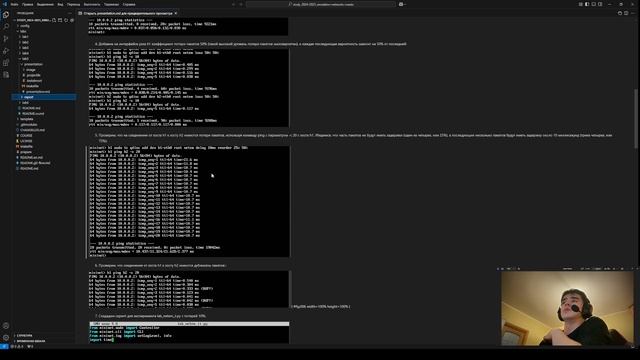Expand the lab6 folder
This screenshot has height=360, width=640.
tap(25, 102)
